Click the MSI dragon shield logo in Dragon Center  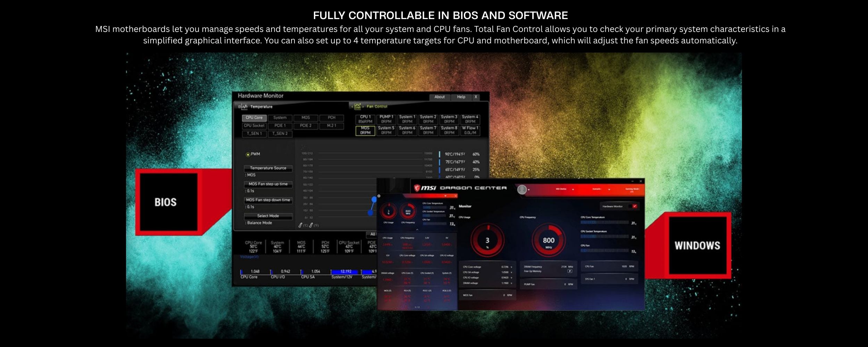417,188
